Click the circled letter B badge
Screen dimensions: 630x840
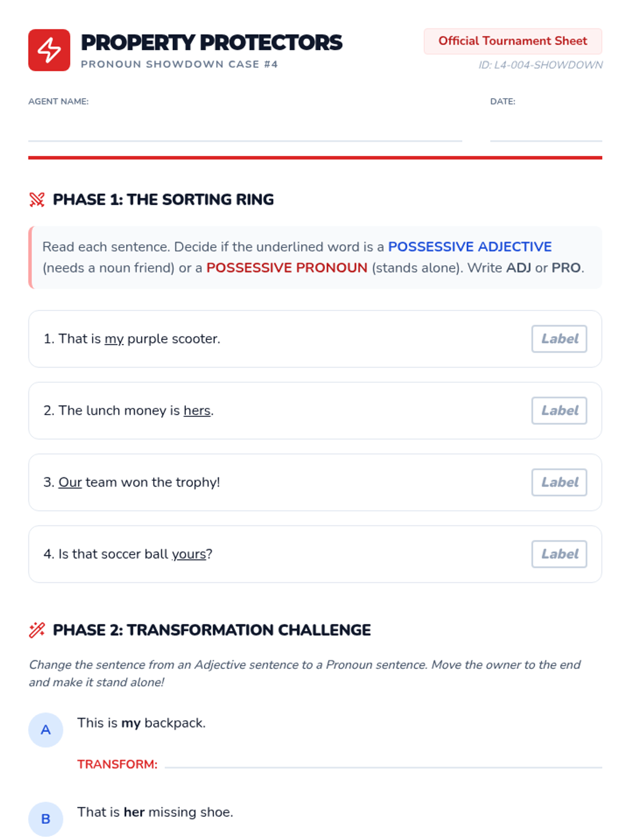click(x=46, y=819)
